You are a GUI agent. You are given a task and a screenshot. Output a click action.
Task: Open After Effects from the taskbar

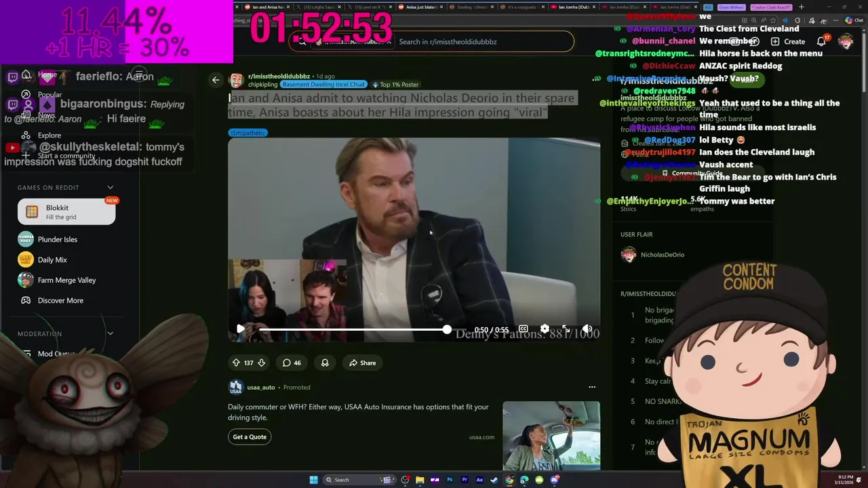[479, 480]
